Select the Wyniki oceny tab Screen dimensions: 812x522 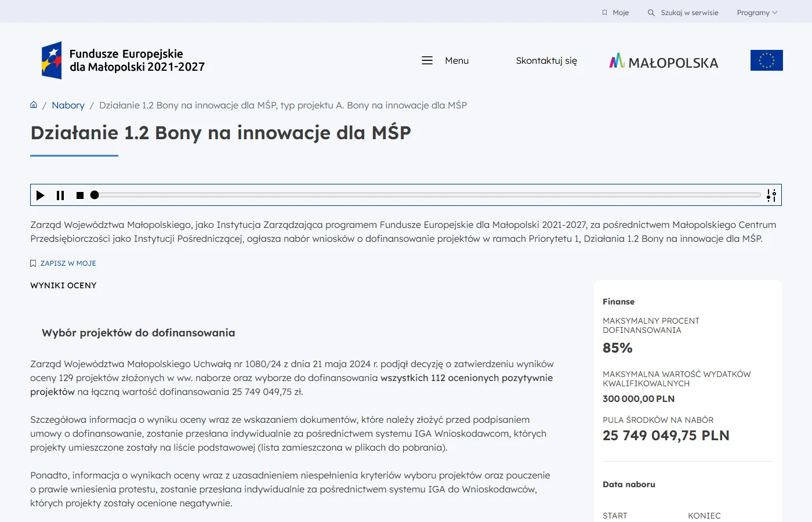(x=64, y=285)
